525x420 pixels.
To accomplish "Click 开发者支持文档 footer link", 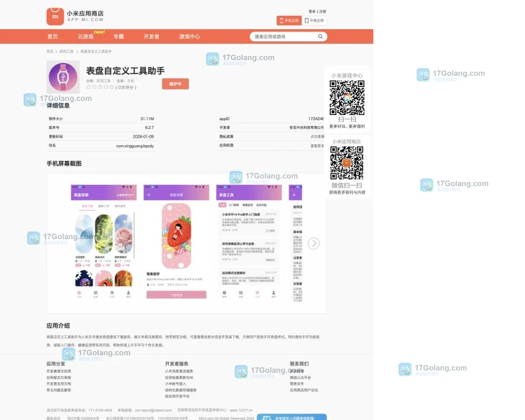I will tap(58, 384).
